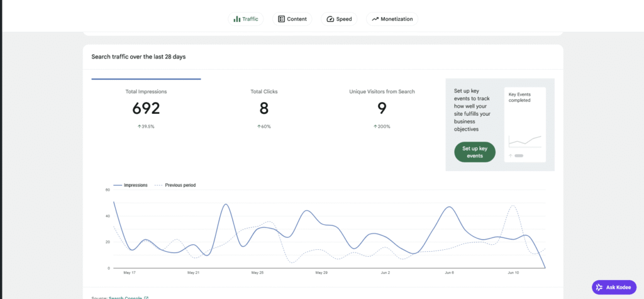
Task: Switch to the Content tab
Action: (292, 19)
